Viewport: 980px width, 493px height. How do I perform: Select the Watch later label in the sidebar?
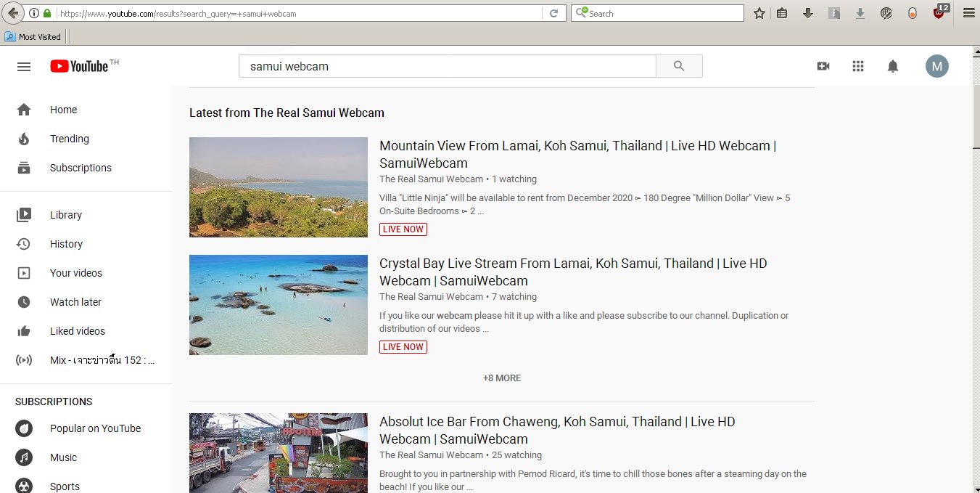point(75,302)
